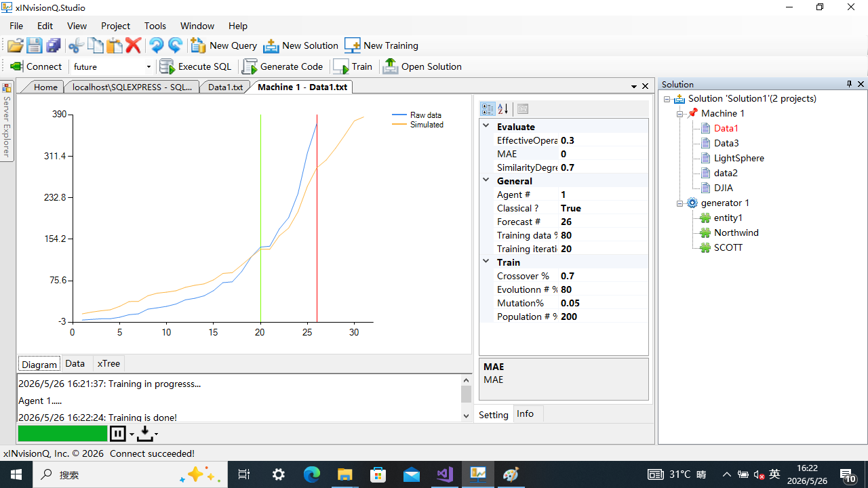The image size is (868, 488).
Task: Collapse the generator 1 tree node
Action: (680, 203)
